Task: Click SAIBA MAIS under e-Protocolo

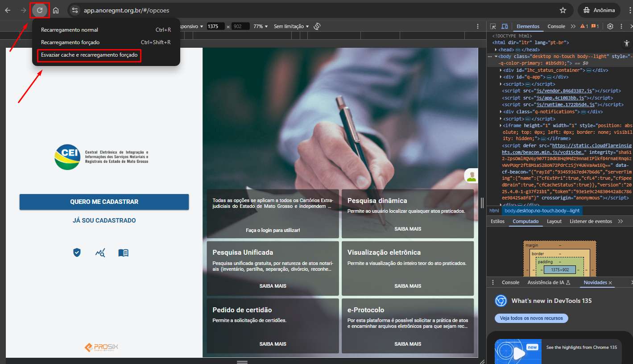Action: coord(408,344)
